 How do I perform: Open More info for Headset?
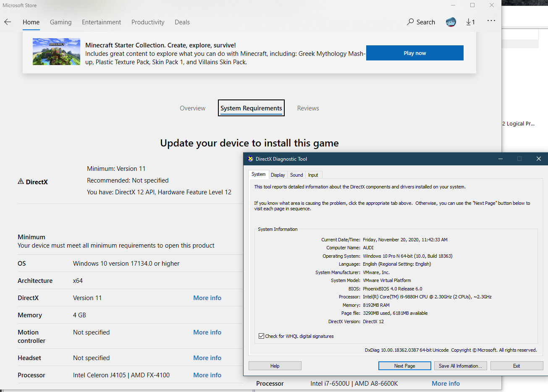pyautogui.click(x=207, y=358)
